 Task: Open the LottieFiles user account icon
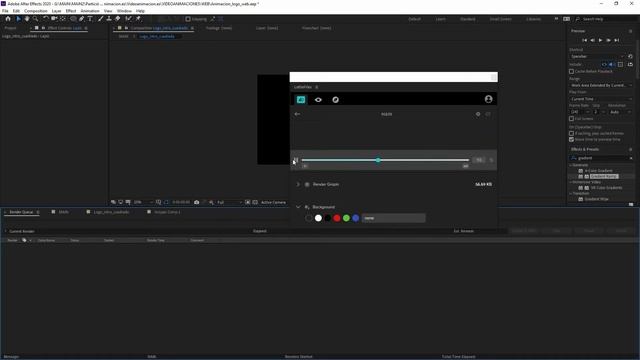[488, 99]
